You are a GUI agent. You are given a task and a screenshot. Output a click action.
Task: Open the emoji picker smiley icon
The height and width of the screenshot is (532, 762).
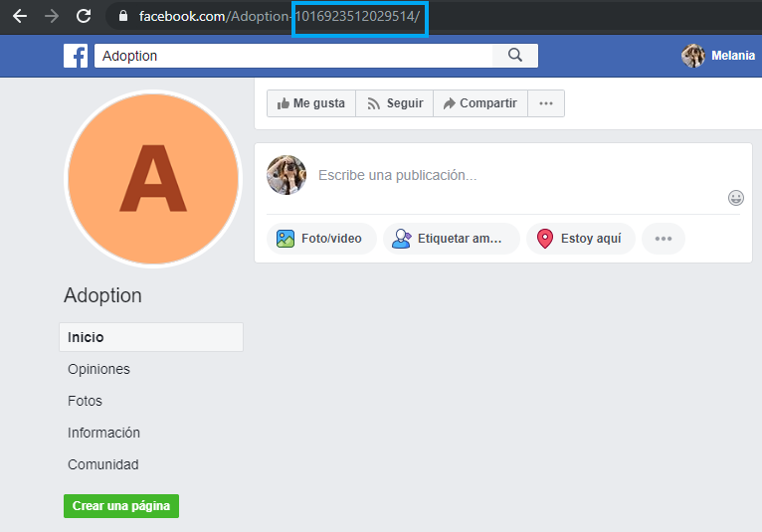(x=736, y=198)
